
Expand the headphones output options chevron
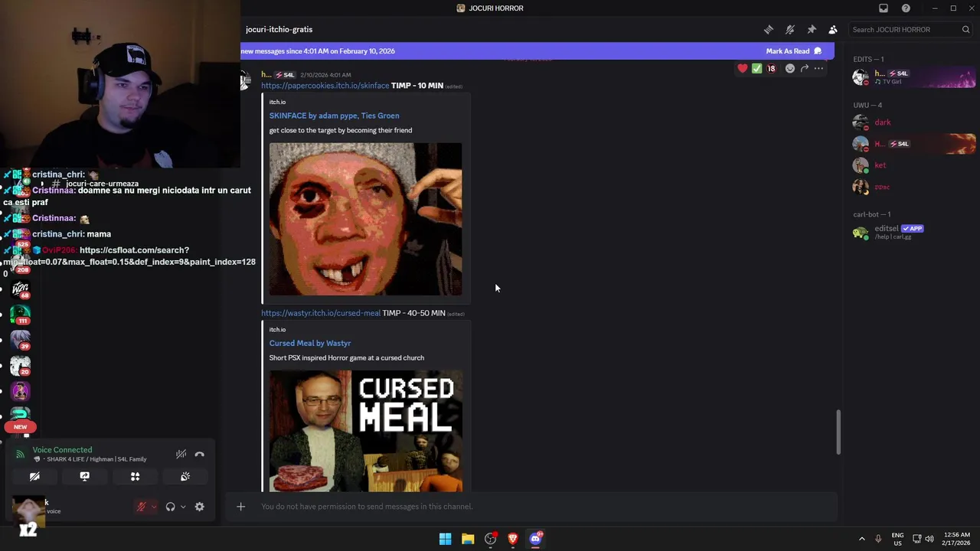pos(183,507)
